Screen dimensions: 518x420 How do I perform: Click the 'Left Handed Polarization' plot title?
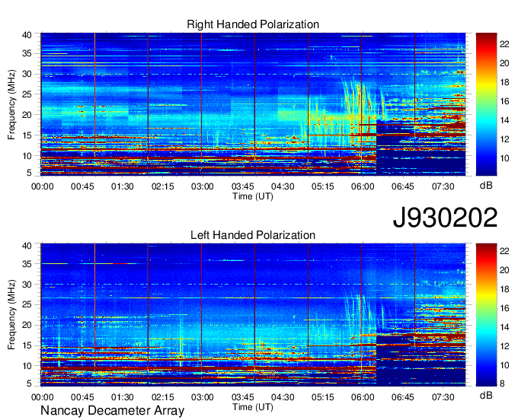click(x=253, y=235)
